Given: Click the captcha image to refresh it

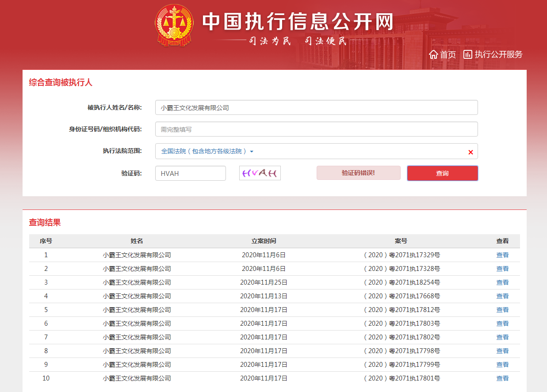Looking at the screenshot, I should coord(260,173).
